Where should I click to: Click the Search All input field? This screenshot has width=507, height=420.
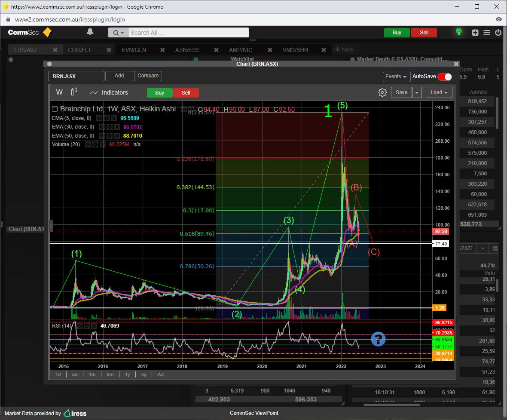point(189,33)
